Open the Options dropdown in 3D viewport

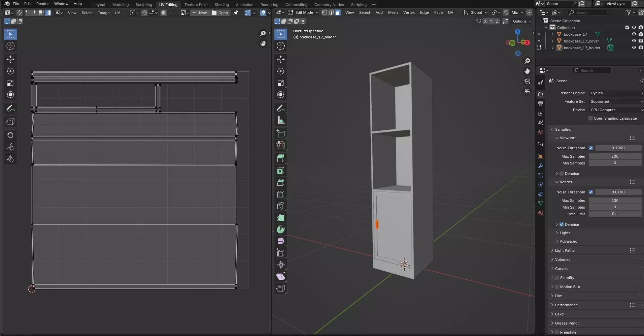pos(522,21)
